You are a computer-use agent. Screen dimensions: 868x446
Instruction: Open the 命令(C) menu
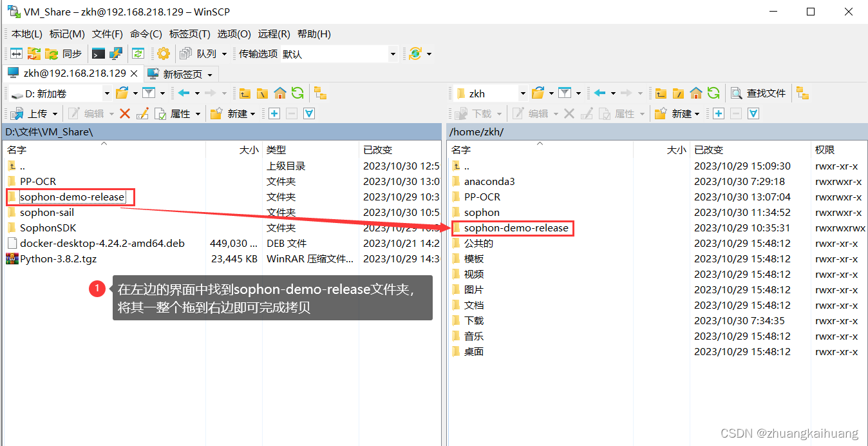pos(147,34)
